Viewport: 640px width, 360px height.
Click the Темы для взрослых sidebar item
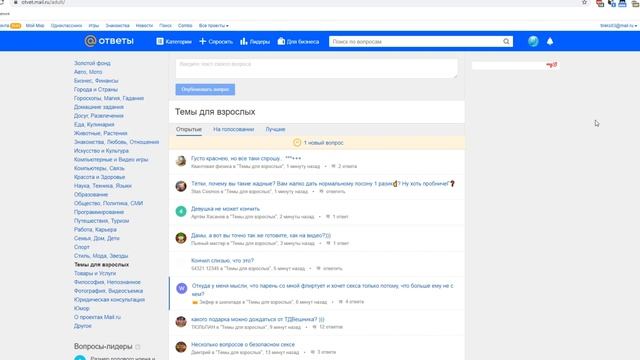pos(101,264)
